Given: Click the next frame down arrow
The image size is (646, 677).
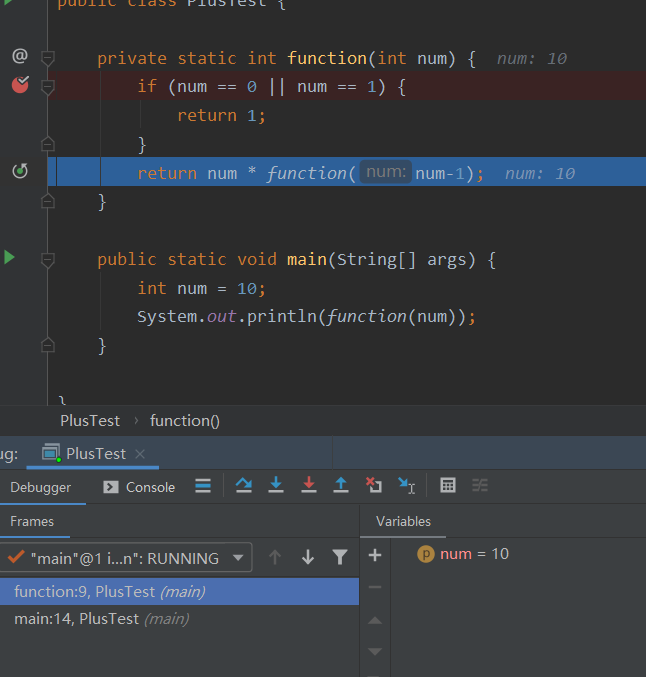Looking at the screenshot, I should pos(308,557).
